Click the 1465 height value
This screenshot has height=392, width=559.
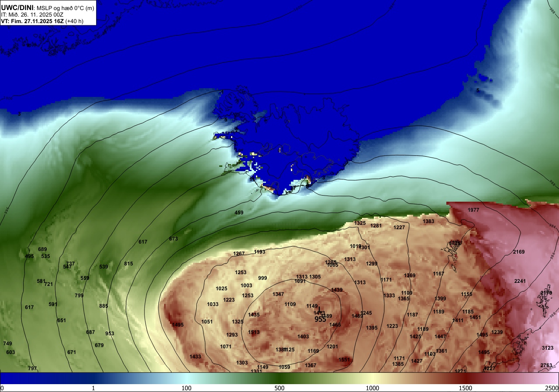click(335, 325)
